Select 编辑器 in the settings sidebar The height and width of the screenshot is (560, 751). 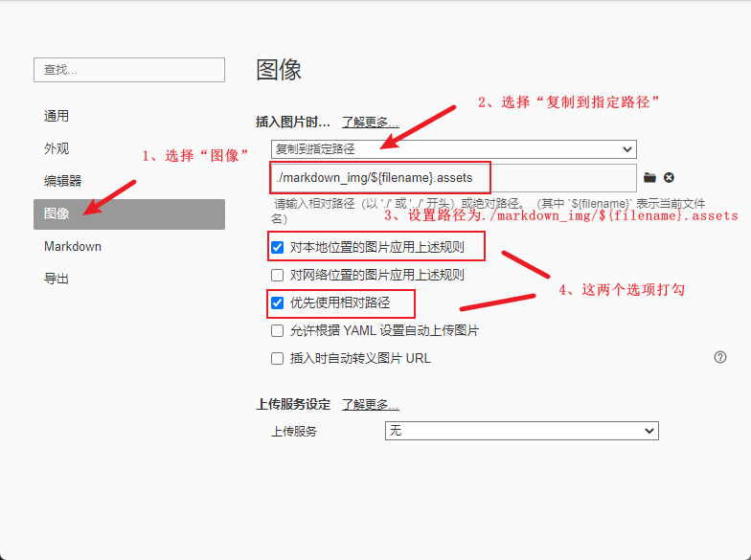[x=129, y=181]
